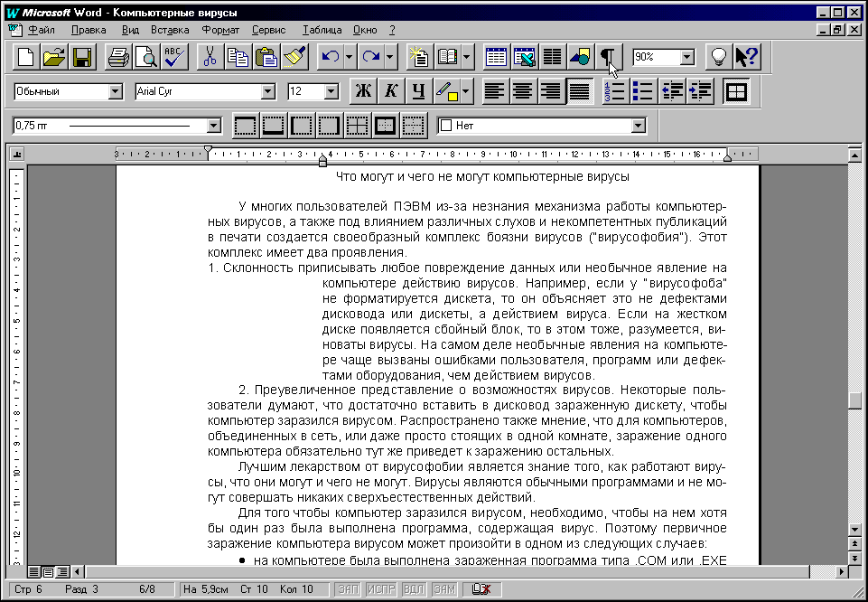Image resolution: width=868 pixels, height=602 pixels.
Task: Apply the yellow highlight marker
Action: (447, 91)
